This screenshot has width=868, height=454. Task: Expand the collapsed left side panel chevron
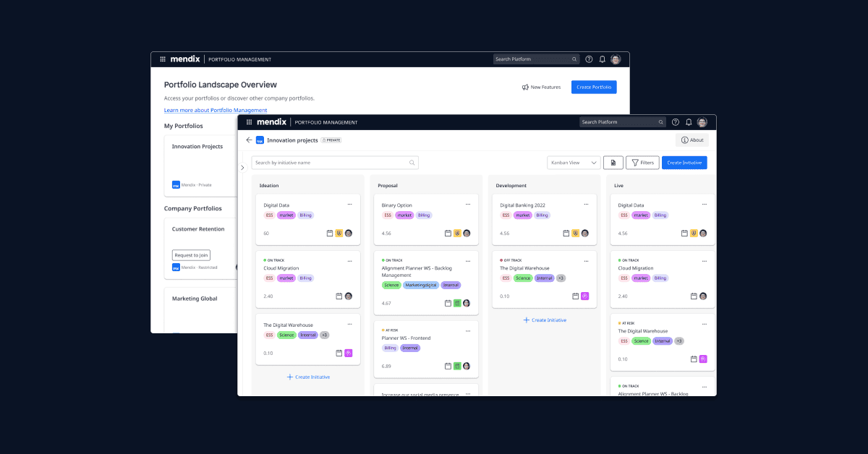point(242,168)
